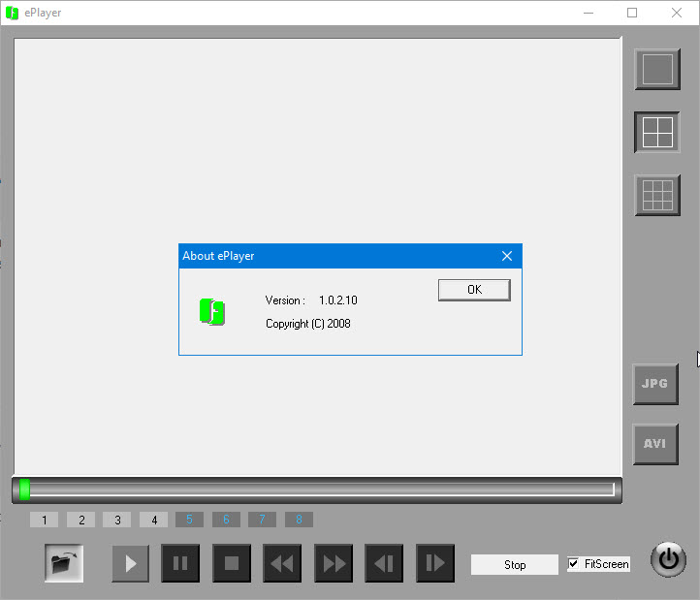Fast forward with the double-right arrows
Screen dimensions: 700x600
334,563
